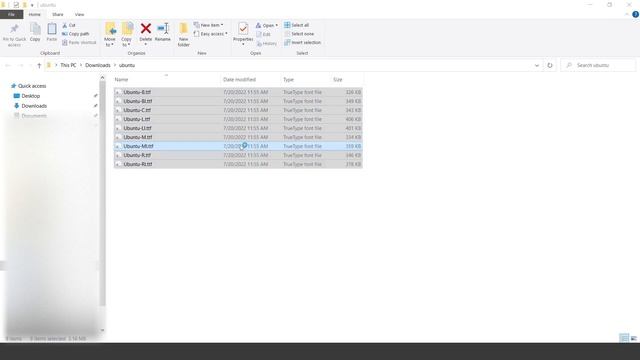The height and width of the screenshot is (360, 640).
Task: Click Downloads in breadcrumb path
Action: coord(98,65)
